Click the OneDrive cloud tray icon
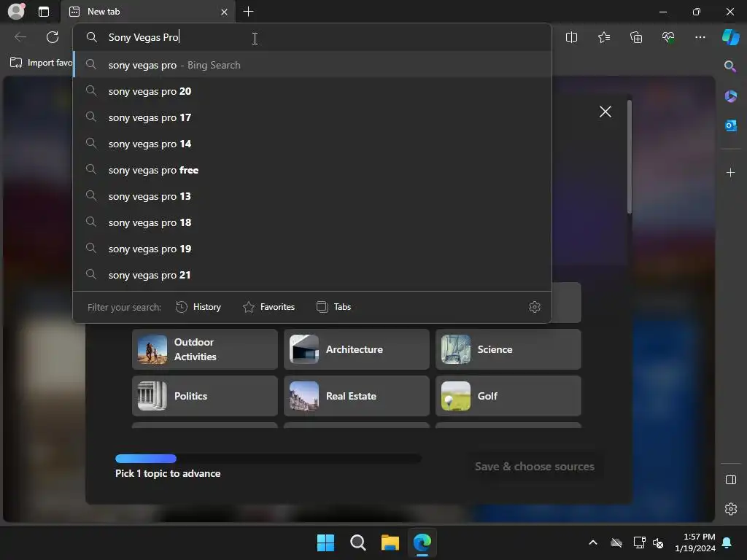 point(616,542)
